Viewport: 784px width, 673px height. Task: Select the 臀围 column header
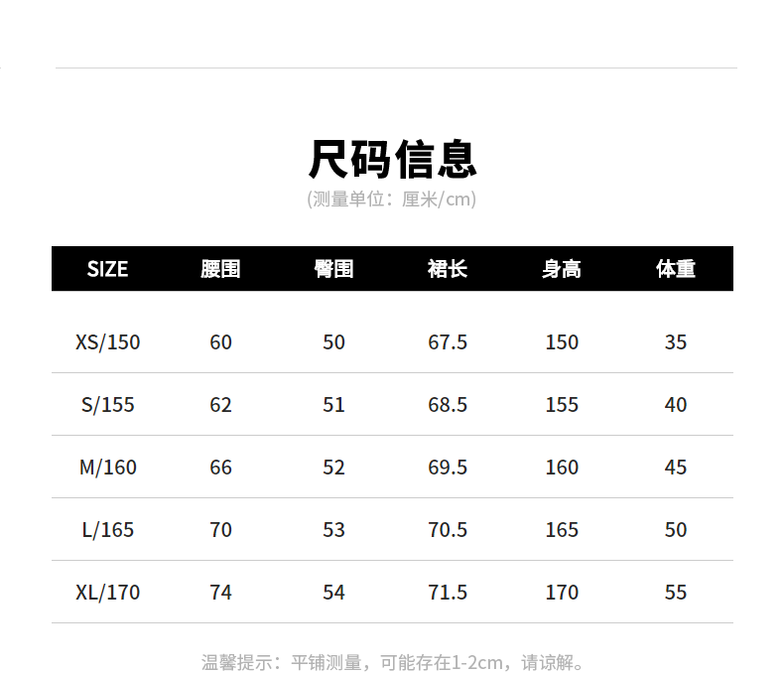333,269
